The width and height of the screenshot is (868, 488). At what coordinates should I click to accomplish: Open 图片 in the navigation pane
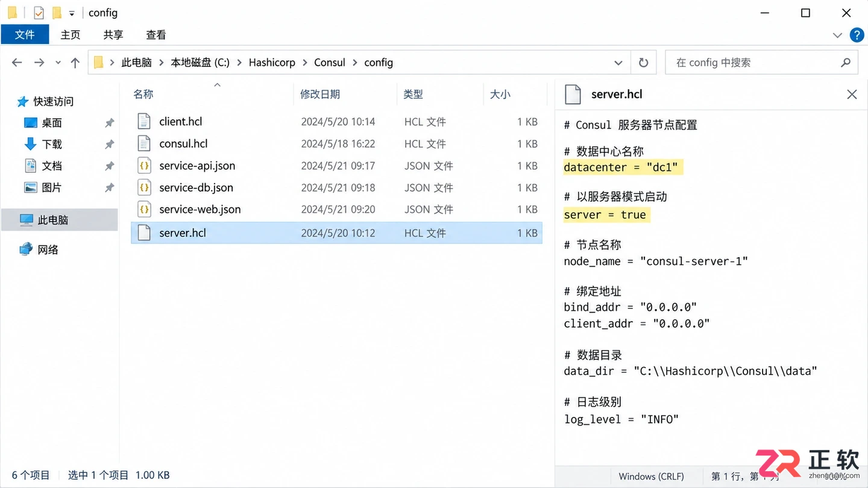click(x=43, y=187)
